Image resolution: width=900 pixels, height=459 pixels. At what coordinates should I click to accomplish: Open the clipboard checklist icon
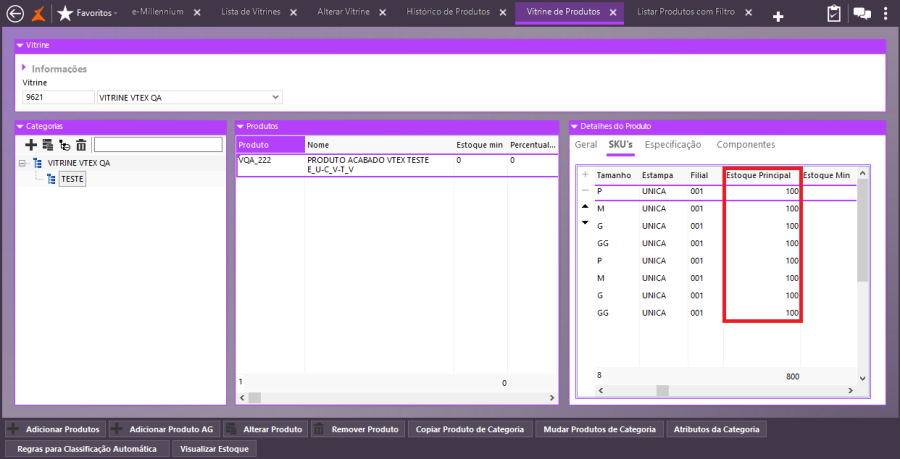pos(834,13)
